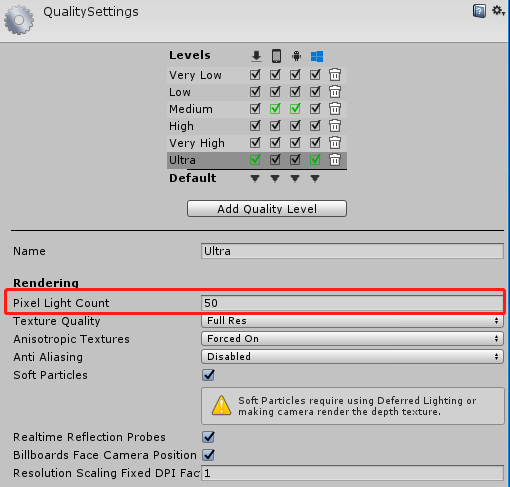Open the Anti Aliasing dropdown

pos(352,357)
